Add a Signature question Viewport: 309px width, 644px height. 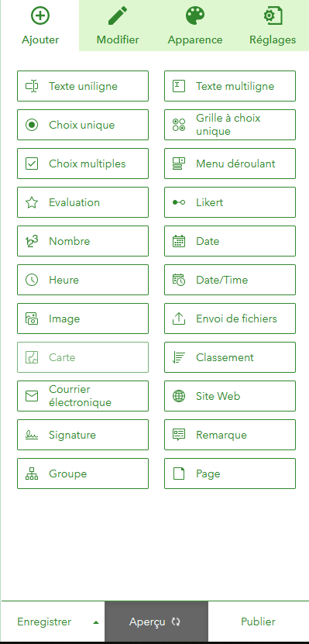click(x=83, y=435)
